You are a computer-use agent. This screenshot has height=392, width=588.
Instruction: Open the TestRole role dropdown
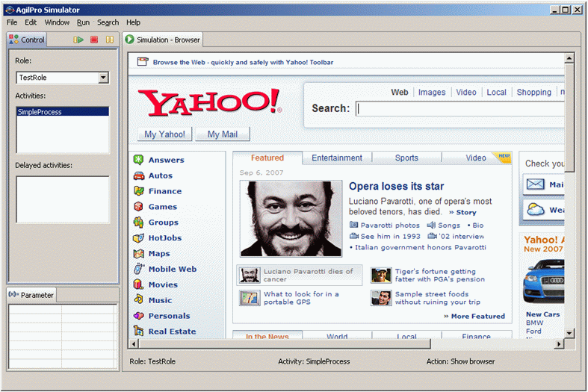pos(103,78)
